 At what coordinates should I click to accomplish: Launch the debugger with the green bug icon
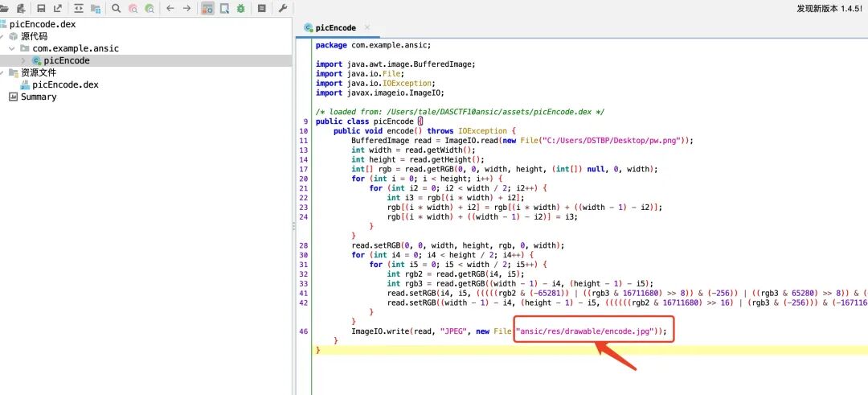pyautogui.click(x=241, y=8)
